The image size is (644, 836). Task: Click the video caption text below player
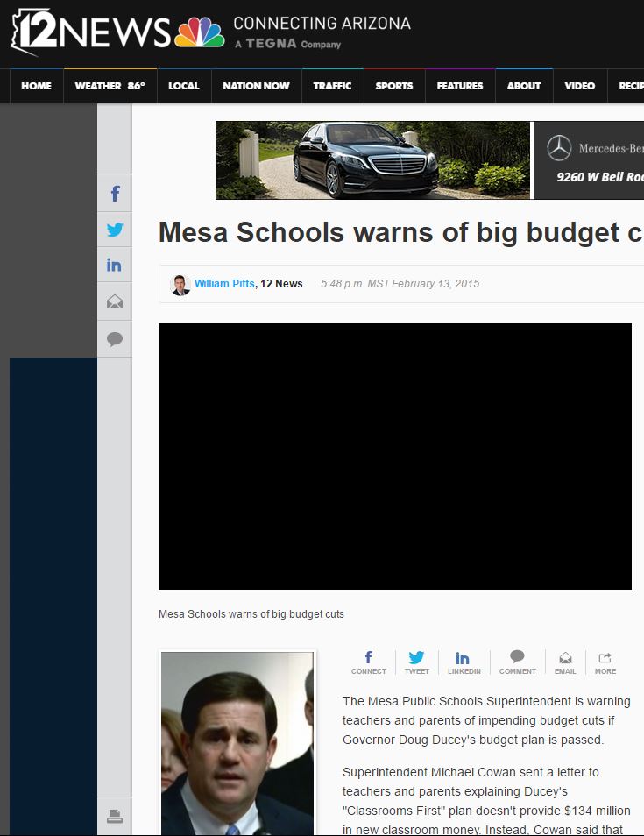pos(251,614)
